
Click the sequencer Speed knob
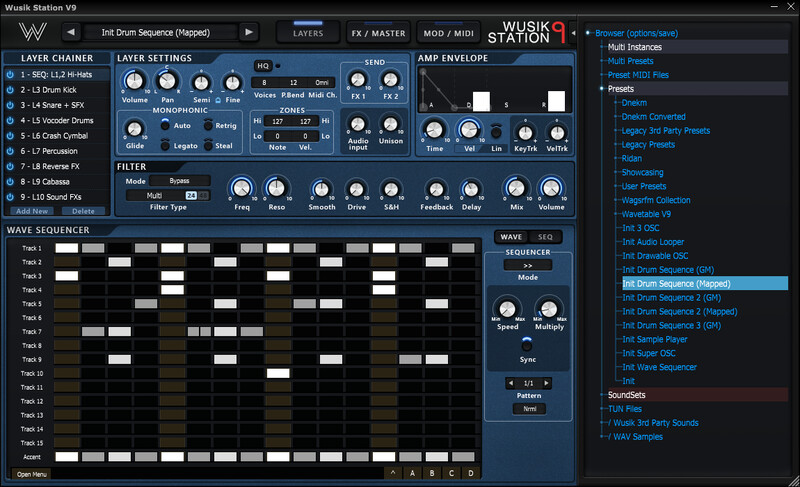(x=507, y=309)
